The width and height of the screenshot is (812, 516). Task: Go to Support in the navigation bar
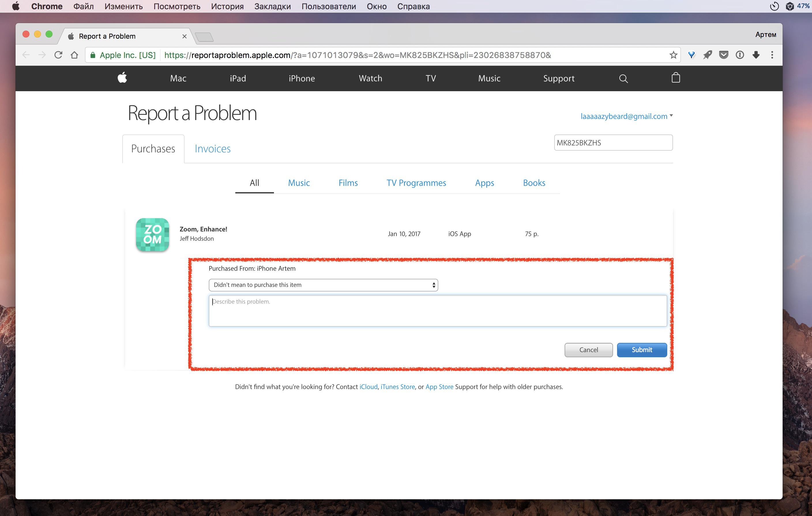pyautogui.click(x=559, y=78)
